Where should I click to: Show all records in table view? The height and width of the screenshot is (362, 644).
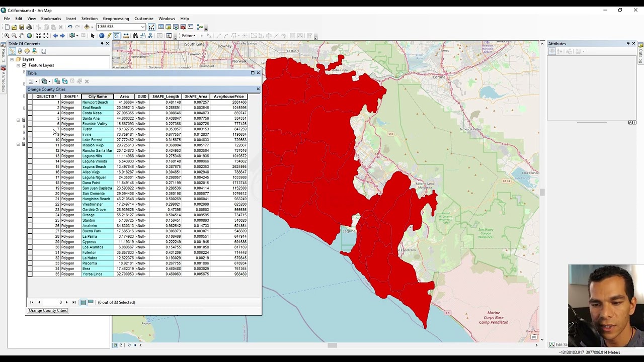pos(84,302)
